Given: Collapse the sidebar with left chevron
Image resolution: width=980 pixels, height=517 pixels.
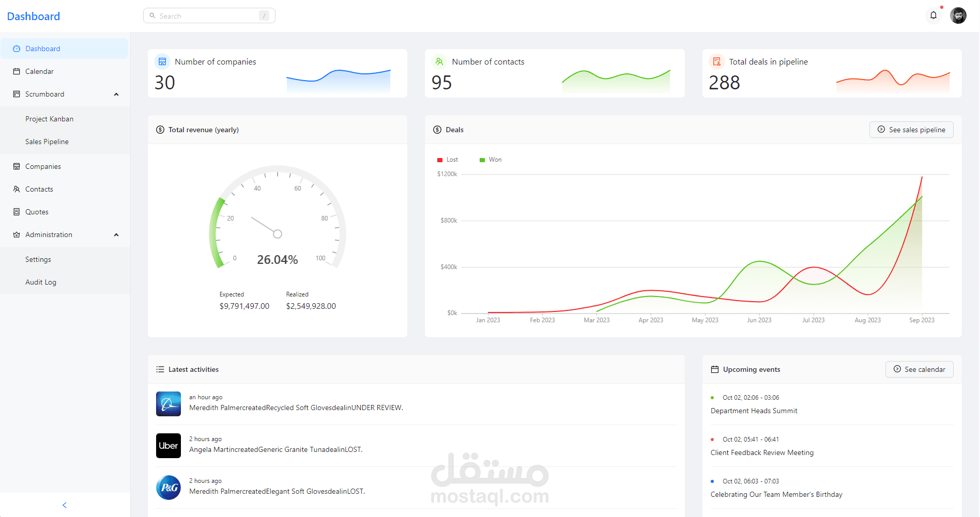Looking at the screenshot, I should point(65,505).
